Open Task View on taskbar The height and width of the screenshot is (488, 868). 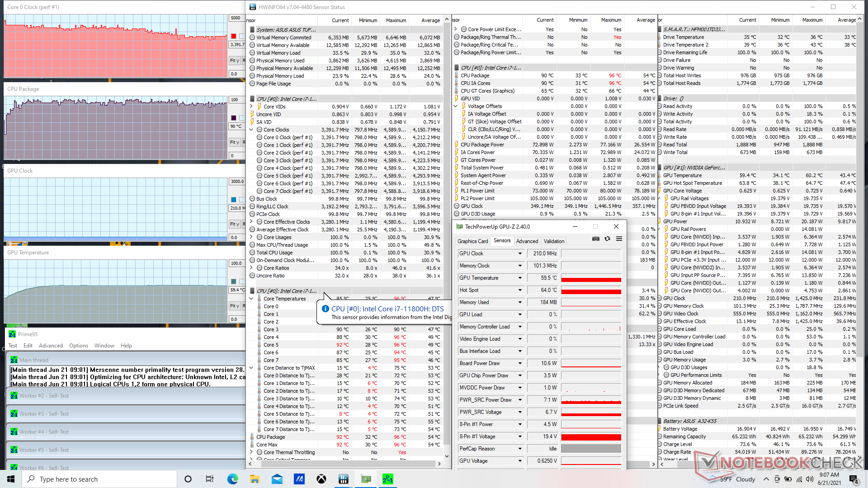tap(210, 479)
